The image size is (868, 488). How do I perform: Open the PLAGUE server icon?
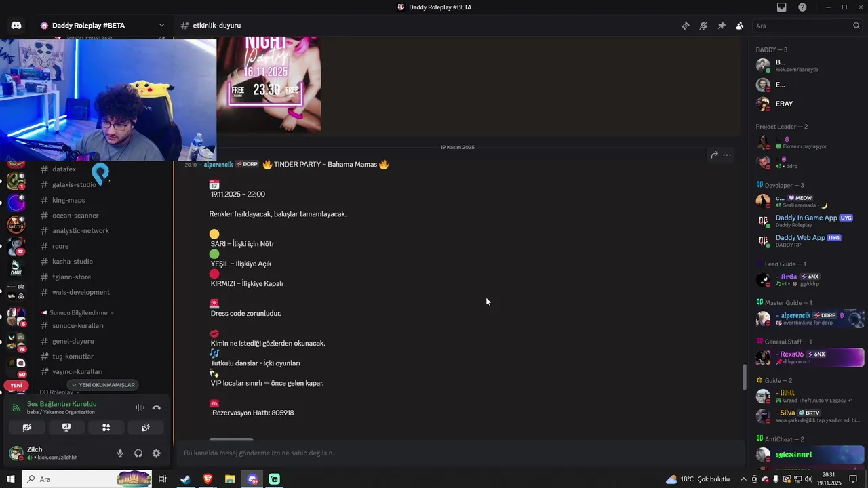[16, 268]
